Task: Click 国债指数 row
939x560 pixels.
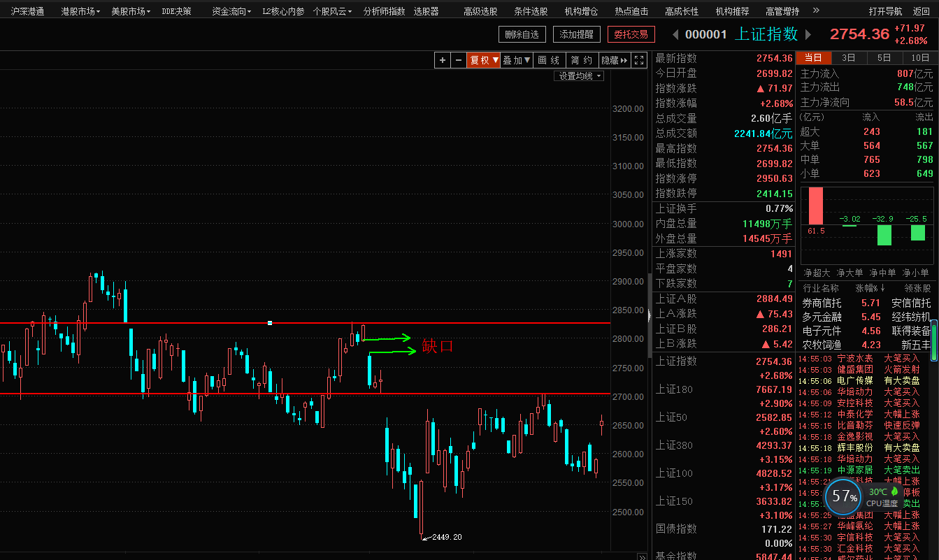Action: (x=724, y=536)
